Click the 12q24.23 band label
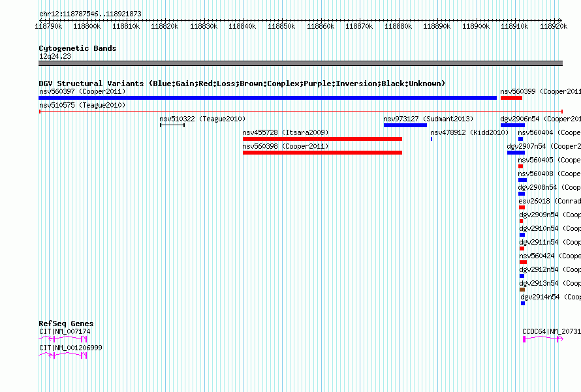The height and width of the screenshot is (392, 581). tap(55, 56)
